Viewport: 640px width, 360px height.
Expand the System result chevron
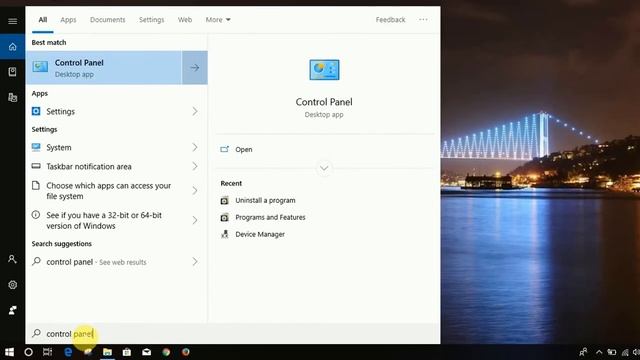point(195,147)
